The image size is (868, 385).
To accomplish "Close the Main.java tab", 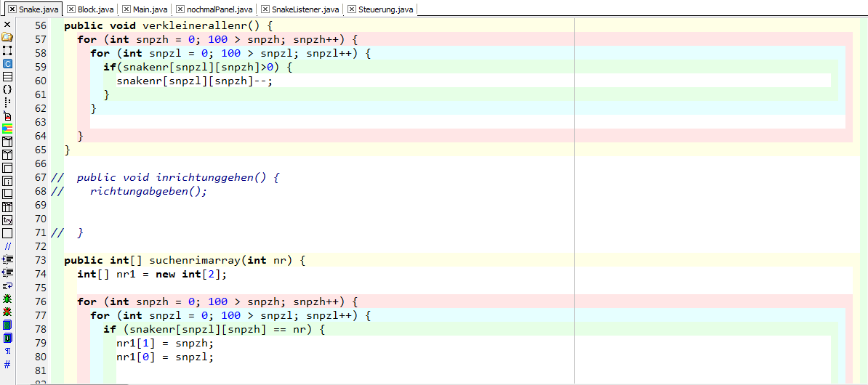I will 126,9.
